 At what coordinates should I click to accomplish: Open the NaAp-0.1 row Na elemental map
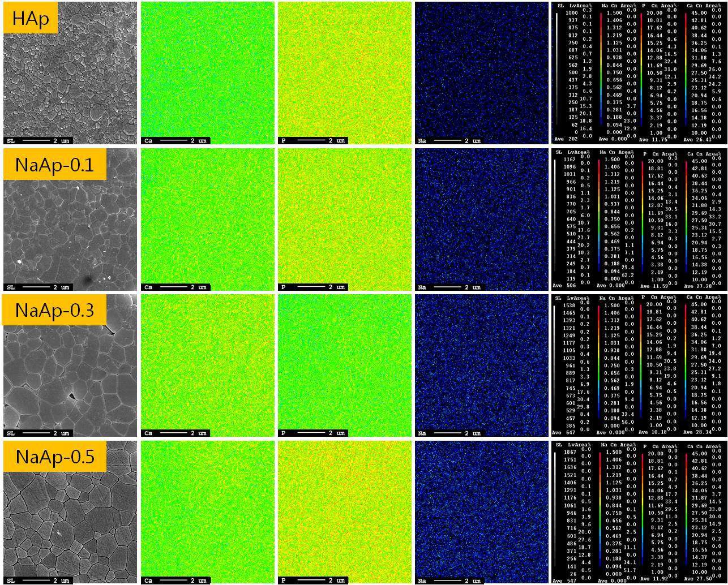click(x=482, y=220)
